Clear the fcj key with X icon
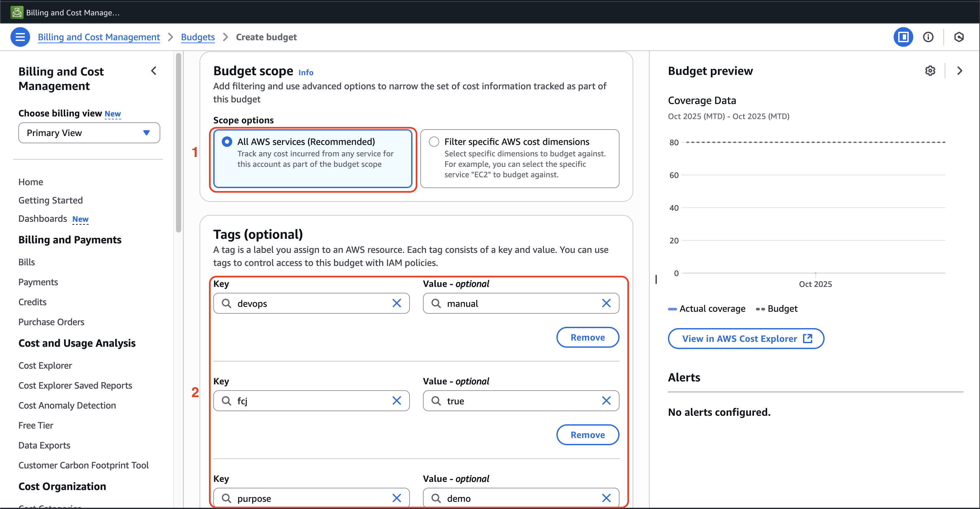The width and height of the screenshot is (980, 509). point(396,401)
